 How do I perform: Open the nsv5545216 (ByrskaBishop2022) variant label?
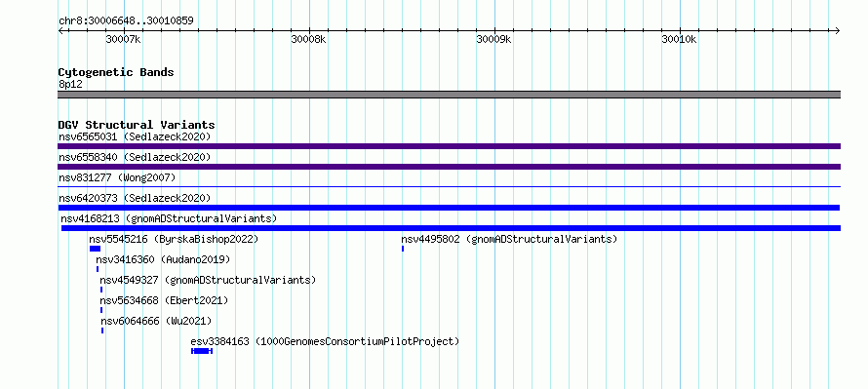click(x=174, y=239)
